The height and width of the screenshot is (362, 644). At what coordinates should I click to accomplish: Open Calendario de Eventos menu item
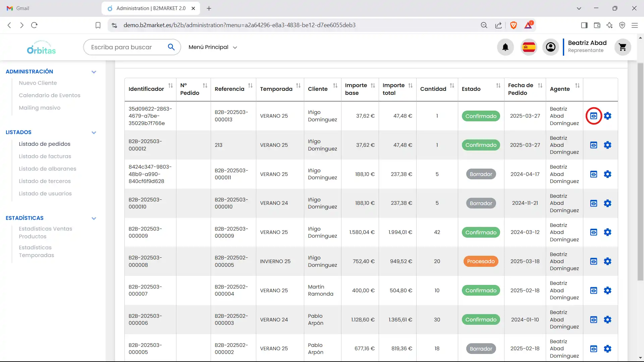pos(50,95)
